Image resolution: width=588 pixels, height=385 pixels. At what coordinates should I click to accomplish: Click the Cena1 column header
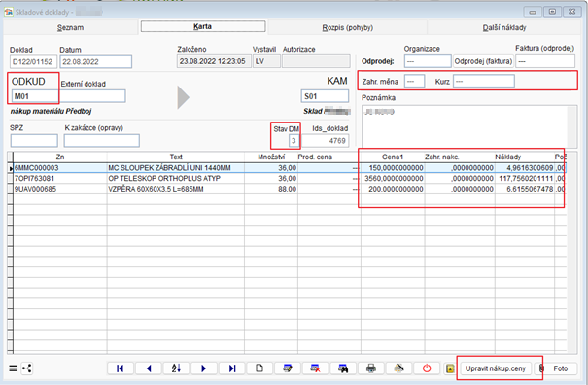pyautogui.click(x=393, y=157)
